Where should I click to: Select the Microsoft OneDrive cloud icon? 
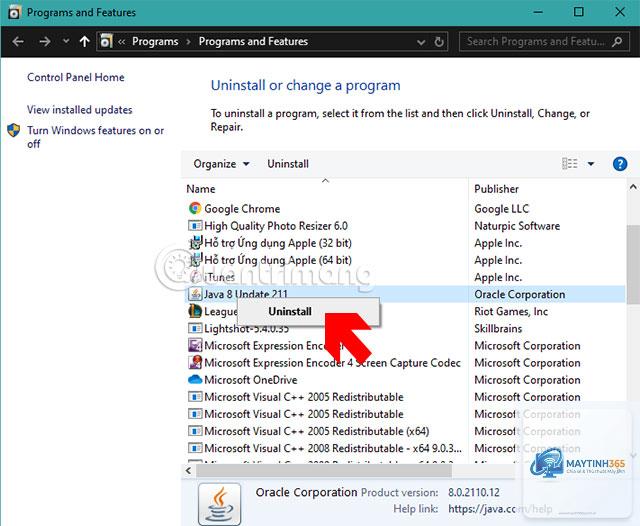point(195,380)
